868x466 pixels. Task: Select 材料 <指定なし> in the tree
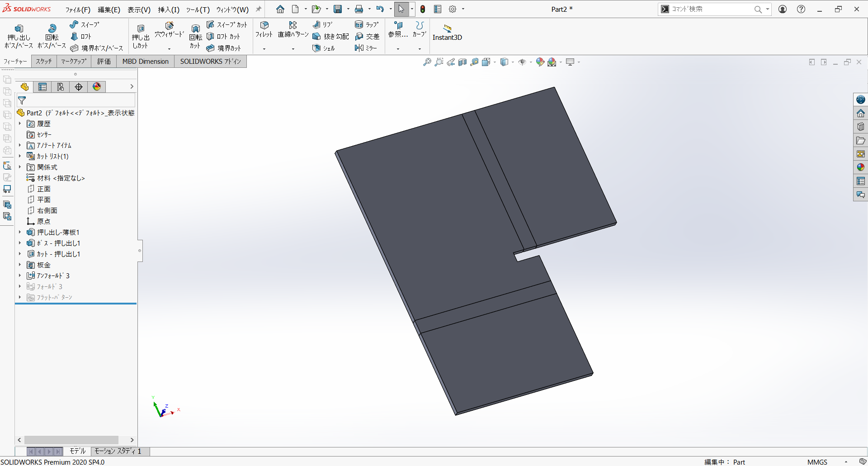pyautogui.click(x=56, y=178)
